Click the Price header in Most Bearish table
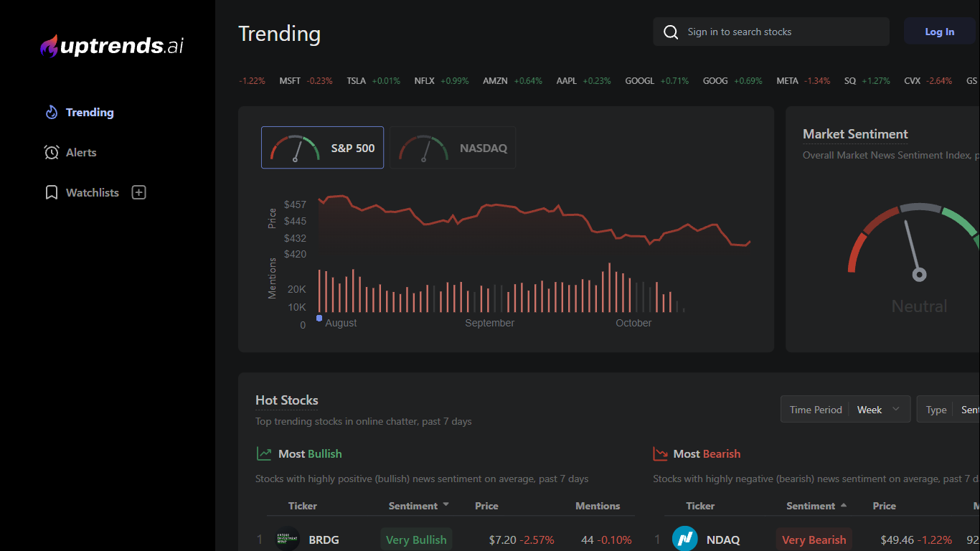 pyautogui.click(x=885, y=506)
